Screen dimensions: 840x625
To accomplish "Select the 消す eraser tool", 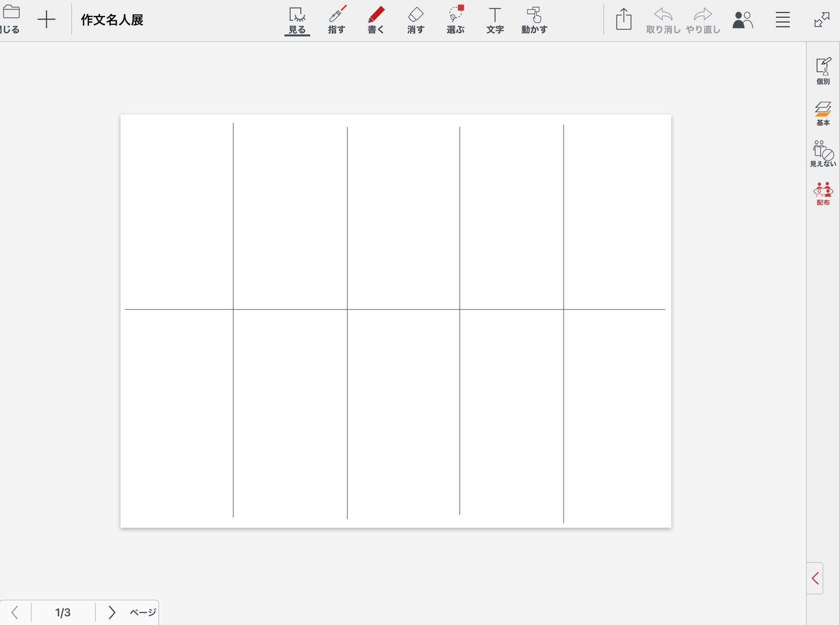I will [416, 21].
